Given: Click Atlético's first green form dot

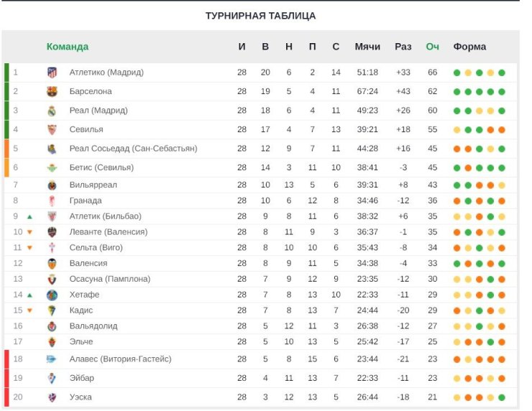Looking at the screenshot, I should pos(457,73).
